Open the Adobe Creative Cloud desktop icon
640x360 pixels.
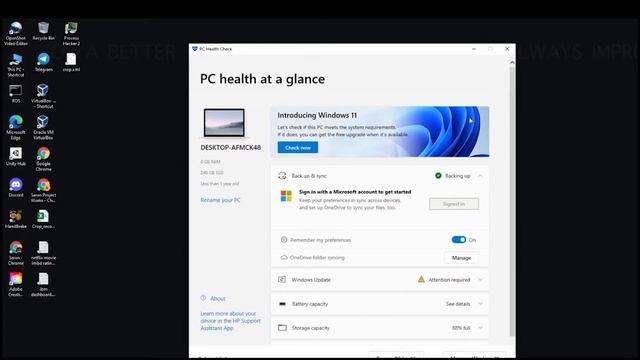[16, 284]
